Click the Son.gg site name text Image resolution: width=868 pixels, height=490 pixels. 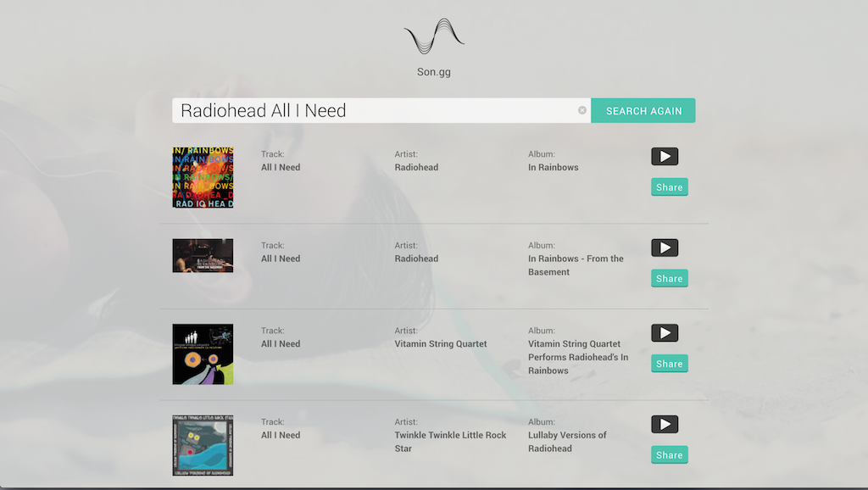click(434, 72)
